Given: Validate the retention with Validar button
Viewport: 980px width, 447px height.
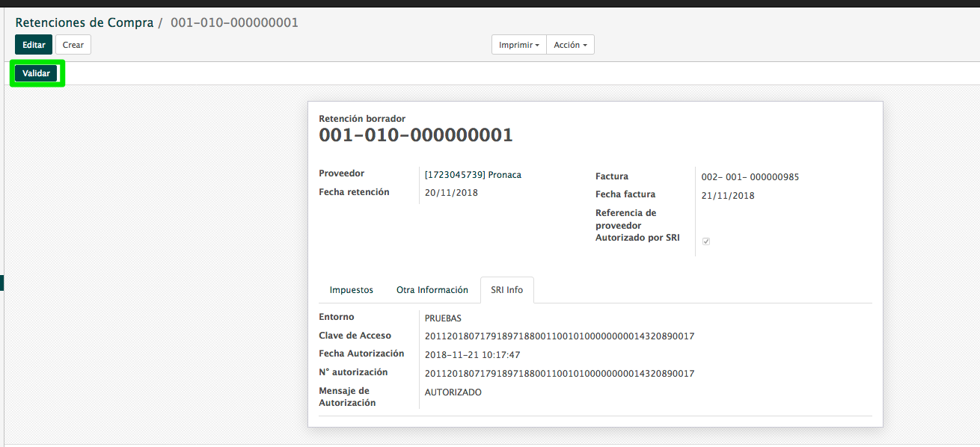Looking at the screenshot, I should pyautogui.click(x=36, y=73).
